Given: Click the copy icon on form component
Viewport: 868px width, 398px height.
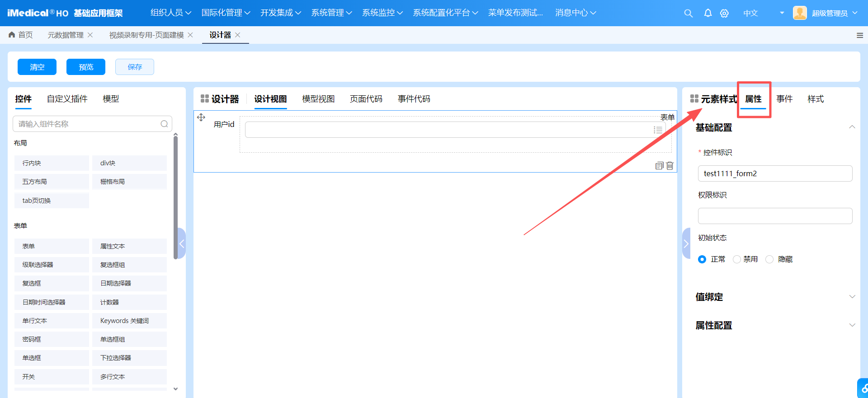Looking at the screenshot, I should click(659, 166).
